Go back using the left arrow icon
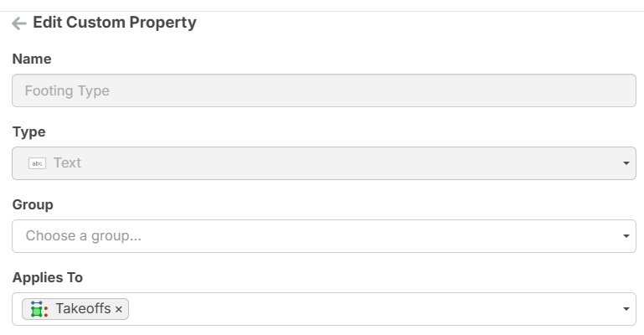Image resolution: width=644 pixels, height=335 pixels. 19,23
